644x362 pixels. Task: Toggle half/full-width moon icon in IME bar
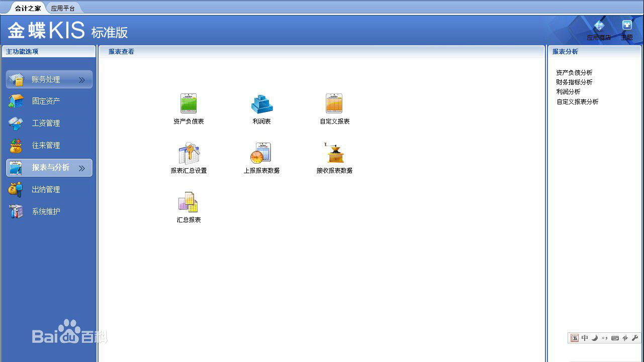pos(595,338)
